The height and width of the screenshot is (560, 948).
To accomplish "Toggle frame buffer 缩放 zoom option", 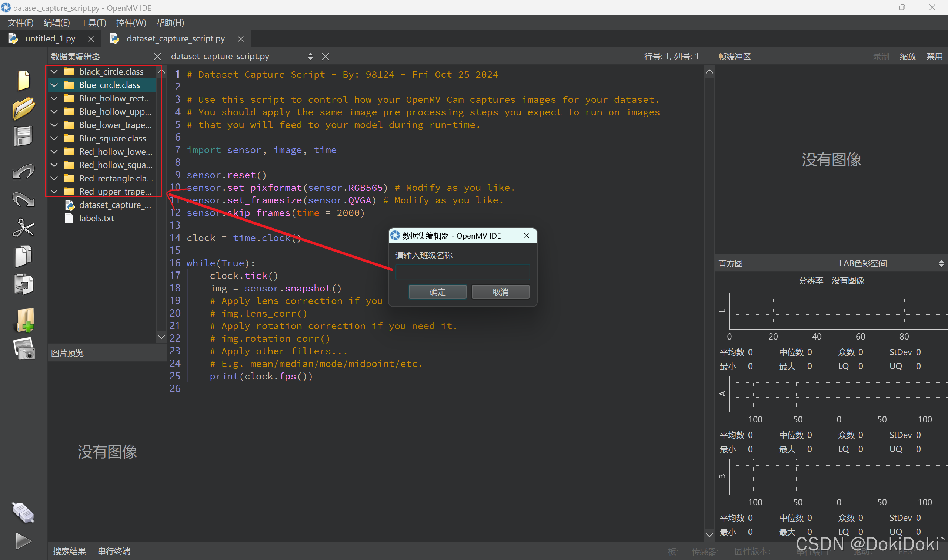I will click(907, 57).
